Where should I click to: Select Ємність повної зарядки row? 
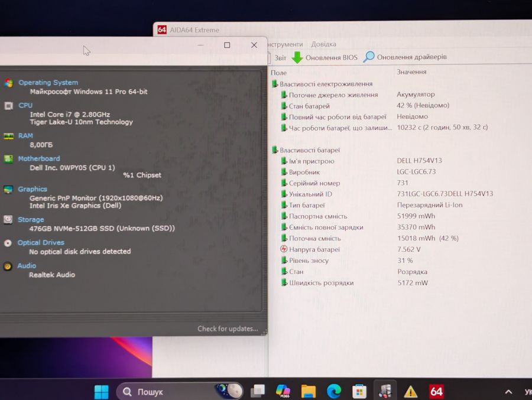click(x=358, y=227)
